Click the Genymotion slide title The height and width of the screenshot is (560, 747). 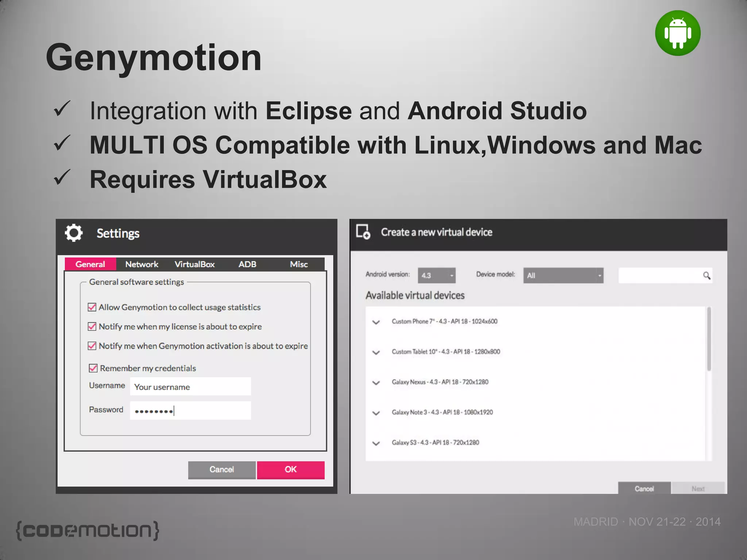tap(154, 58)
